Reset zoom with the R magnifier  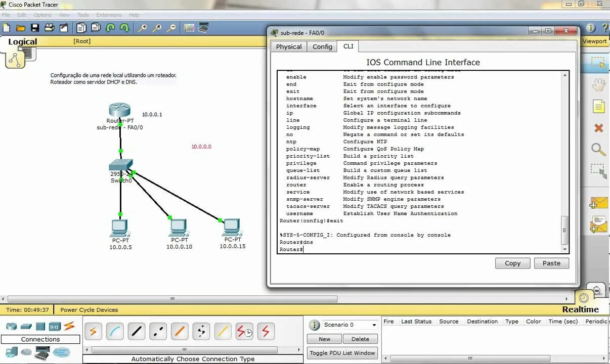(x=157, y=28)
